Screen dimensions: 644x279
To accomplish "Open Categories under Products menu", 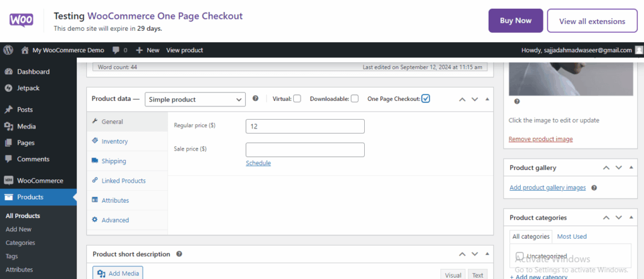I will pyautogui.click(x=21, y=243).
